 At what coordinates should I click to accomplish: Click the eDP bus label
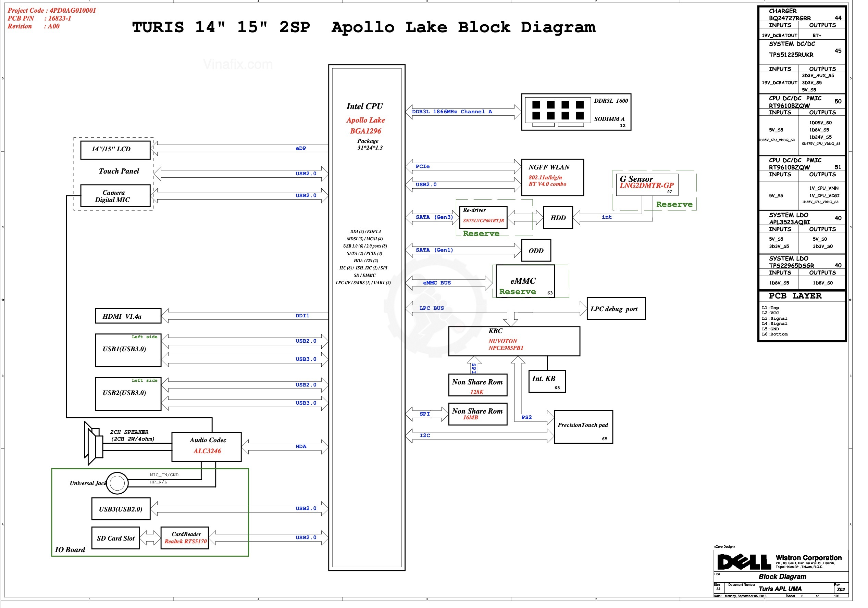301,148
